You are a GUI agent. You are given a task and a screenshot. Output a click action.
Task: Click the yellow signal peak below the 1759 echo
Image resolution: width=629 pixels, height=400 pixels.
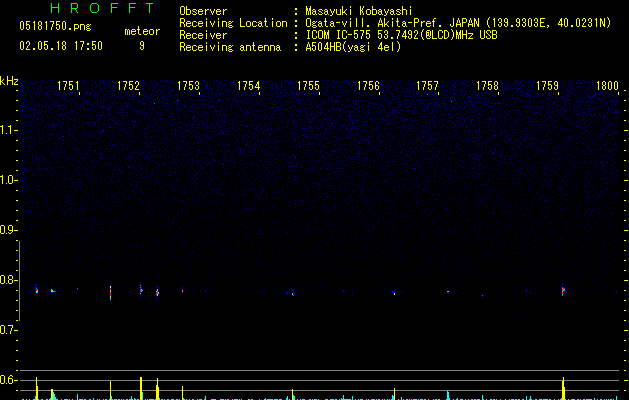(563, 388)
